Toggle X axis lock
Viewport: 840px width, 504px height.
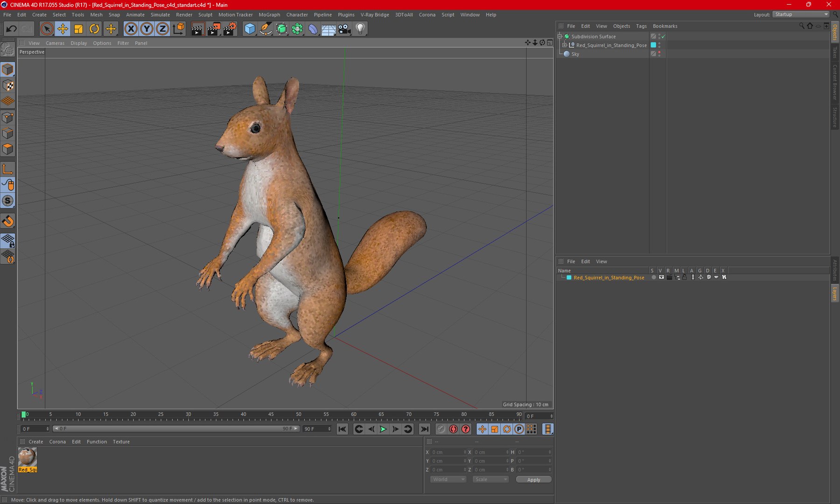[x=131, y=29]
